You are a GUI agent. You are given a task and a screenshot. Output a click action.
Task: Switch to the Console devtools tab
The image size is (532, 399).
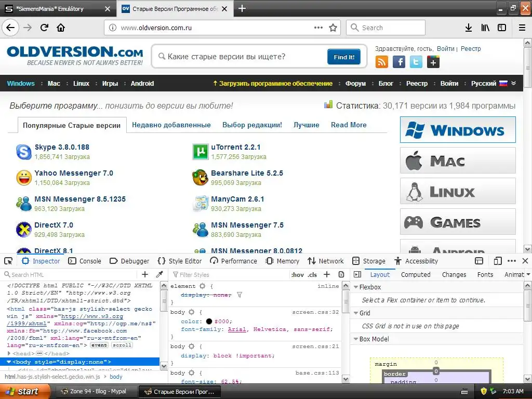85,261
